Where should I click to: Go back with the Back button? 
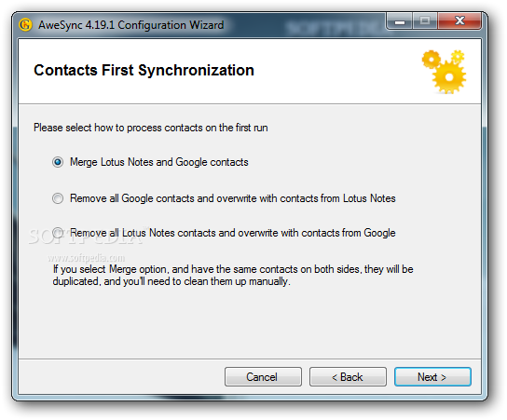click(348, 377)
